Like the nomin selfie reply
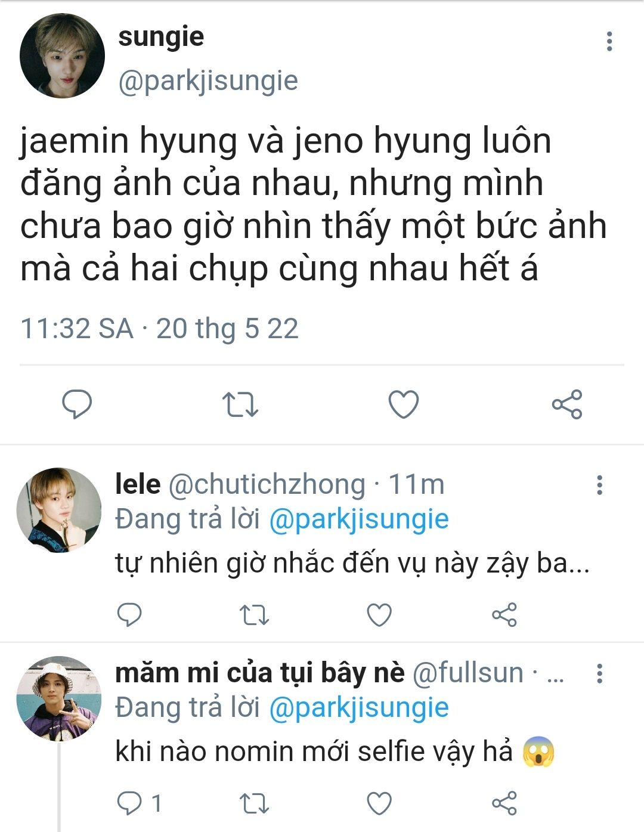The image size is (644, 832). (379, 803)
